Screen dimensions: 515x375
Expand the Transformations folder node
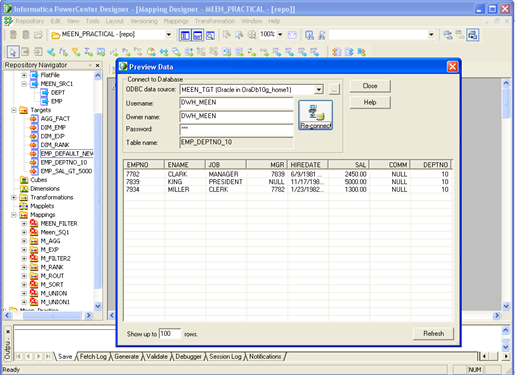(x=14, y=197)
